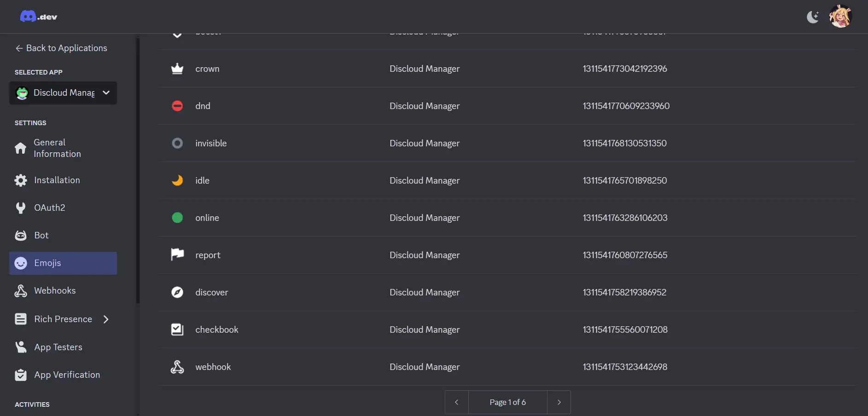Viewport: 868px width, 416px height.
Task: Click the online green dot emoji
Action: 177,218
